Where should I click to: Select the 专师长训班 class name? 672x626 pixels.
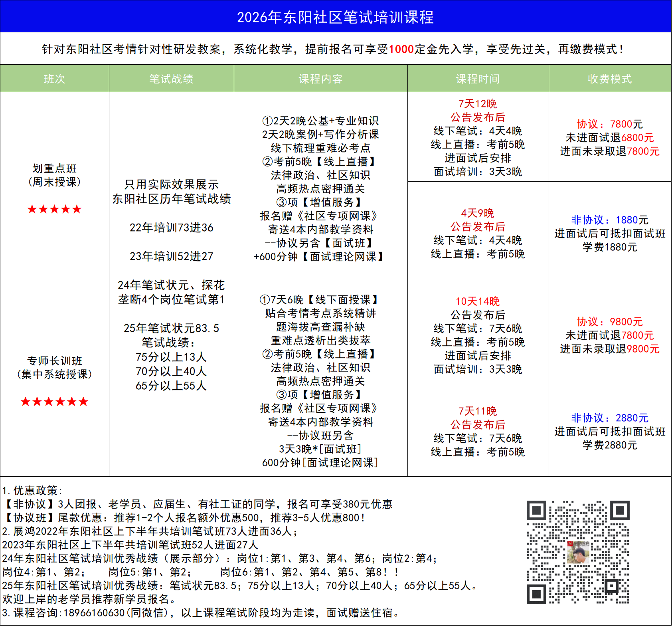(x=54, y=361)
